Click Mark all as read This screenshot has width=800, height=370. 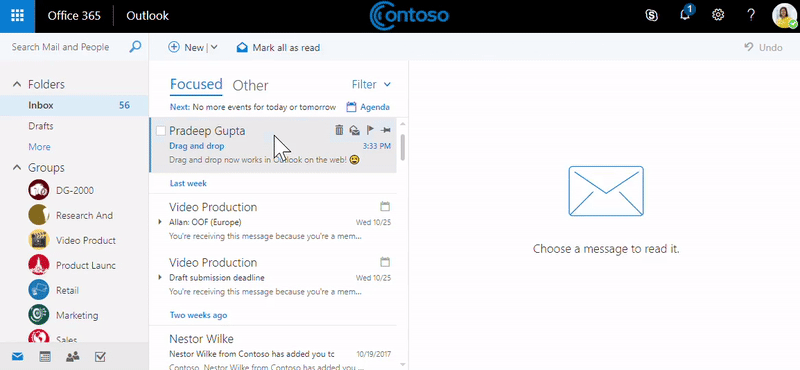278,47
